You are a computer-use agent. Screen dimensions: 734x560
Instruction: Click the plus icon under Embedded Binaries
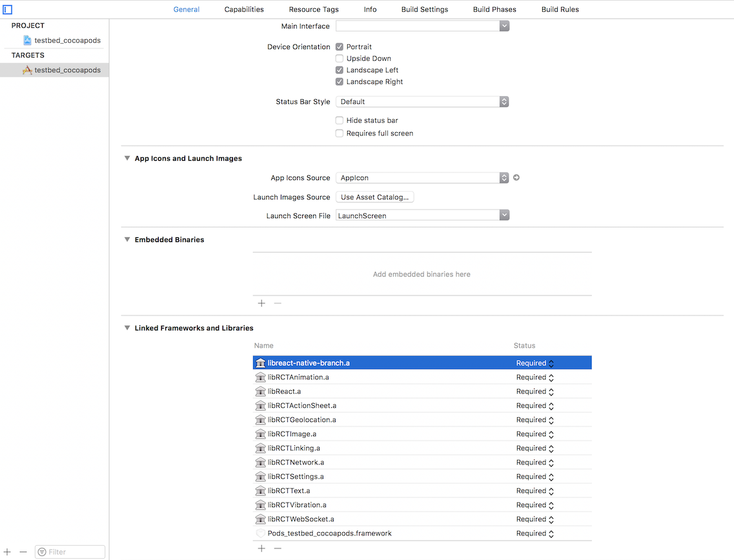261,303
